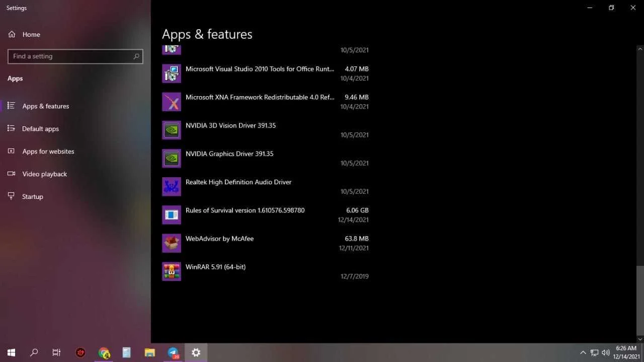Open taskbar Search
The height and width of the screenshot is (362, 644).
click(x=34, y=352)
